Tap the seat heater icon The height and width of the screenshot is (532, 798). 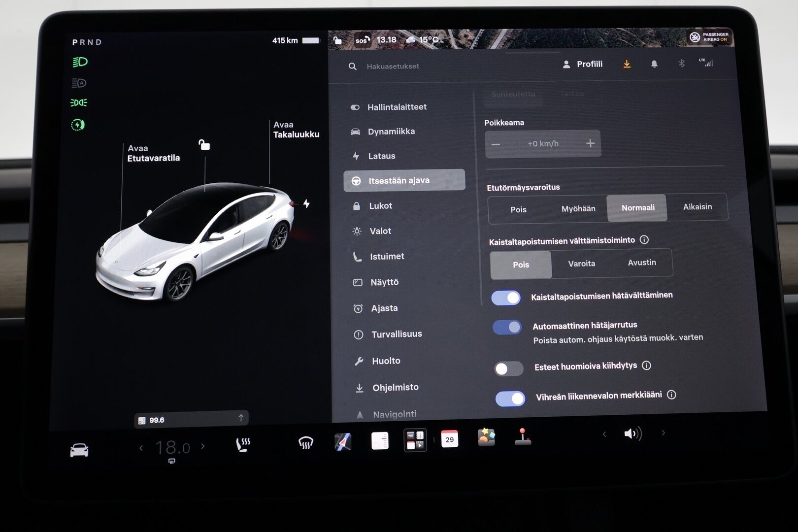click(x=243, y=445)
